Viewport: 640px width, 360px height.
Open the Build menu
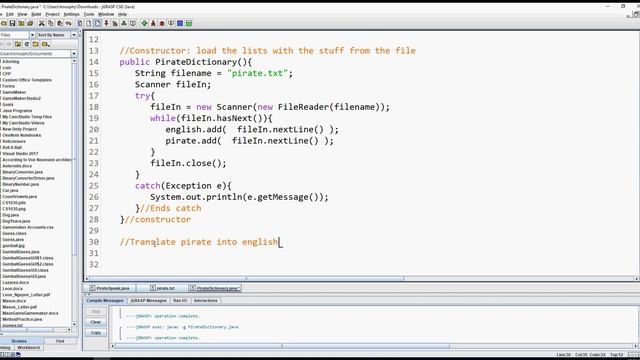point(36,14)
